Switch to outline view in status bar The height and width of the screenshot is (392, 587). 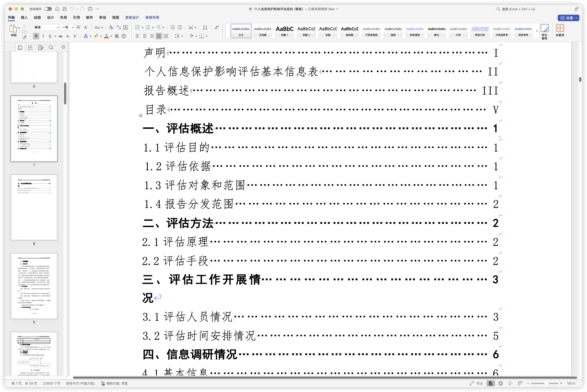[x=510, y=383]
